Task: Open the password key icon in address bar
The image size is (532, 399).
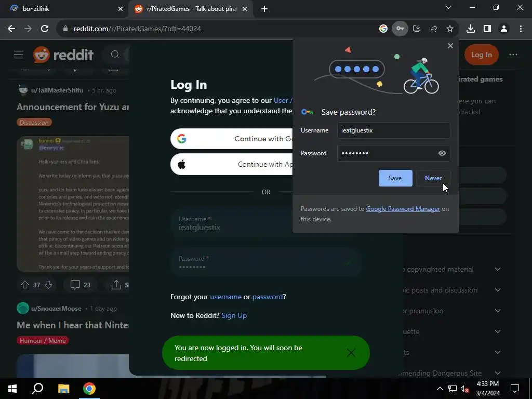Action: pyautogui.click(x=400, y=29)
